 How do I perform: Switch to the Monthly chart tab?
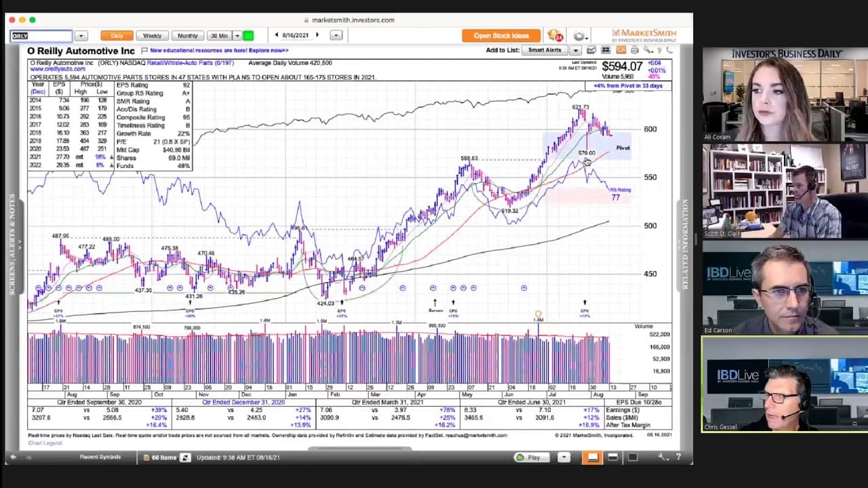point(188,36)
